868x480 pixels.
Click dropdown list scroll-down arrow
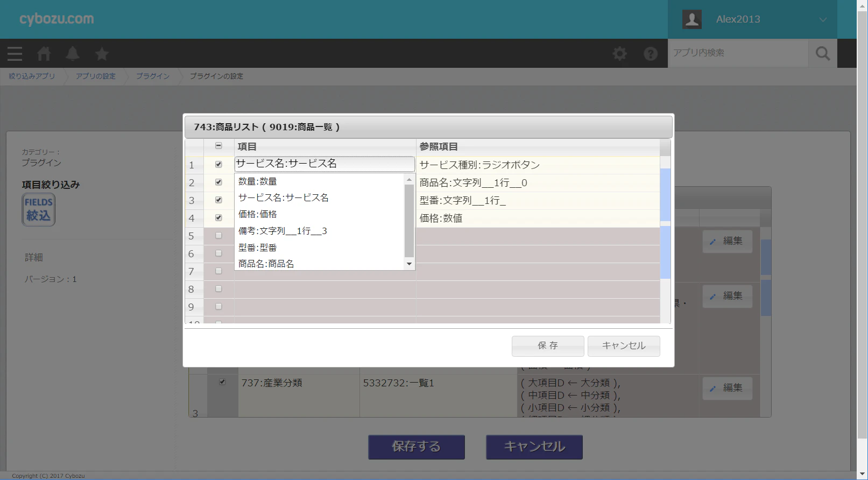(410, 264)
